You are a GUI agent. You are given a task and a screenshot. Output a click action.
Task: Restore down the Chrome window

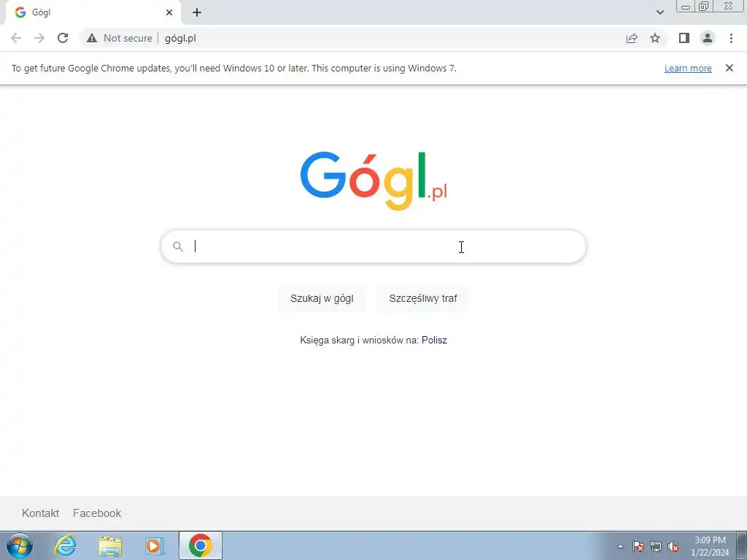pos(703,6)
